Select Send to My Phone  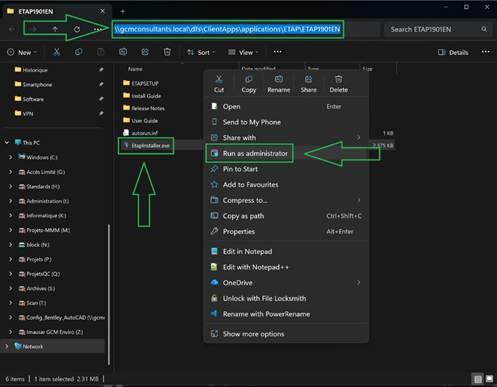tap(286, 122)
